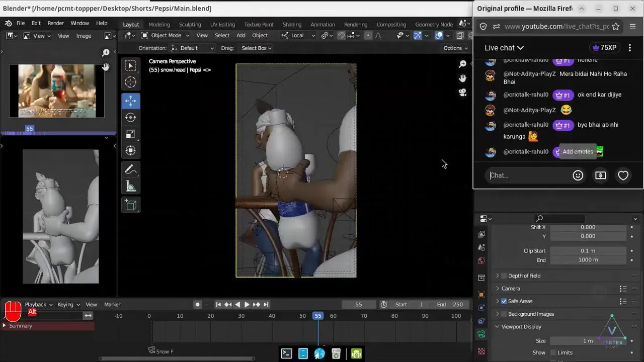Click the Viewport Display Size slider
The width and height of the screenshot is (644, 362).
(588, 341)
